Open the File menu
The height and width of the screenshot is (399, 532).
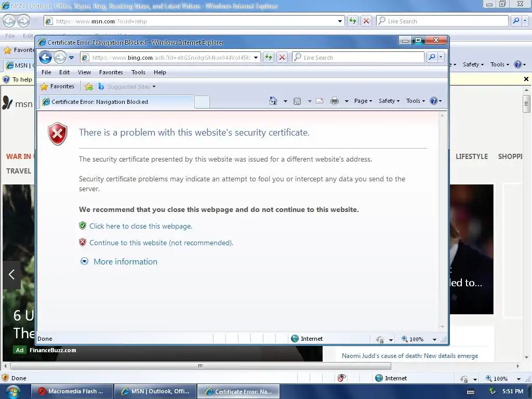click(x=46, y=72)
